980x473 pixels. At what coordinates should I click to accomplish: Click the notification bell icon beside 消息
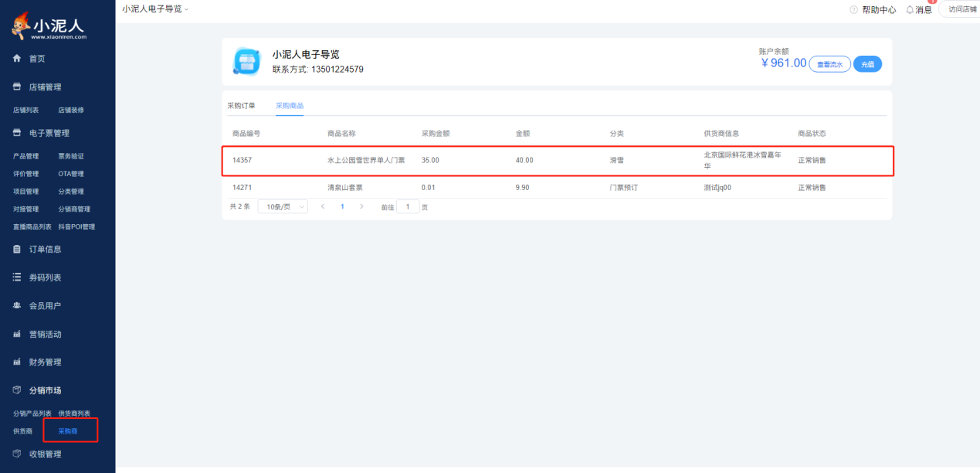(909, 10)
